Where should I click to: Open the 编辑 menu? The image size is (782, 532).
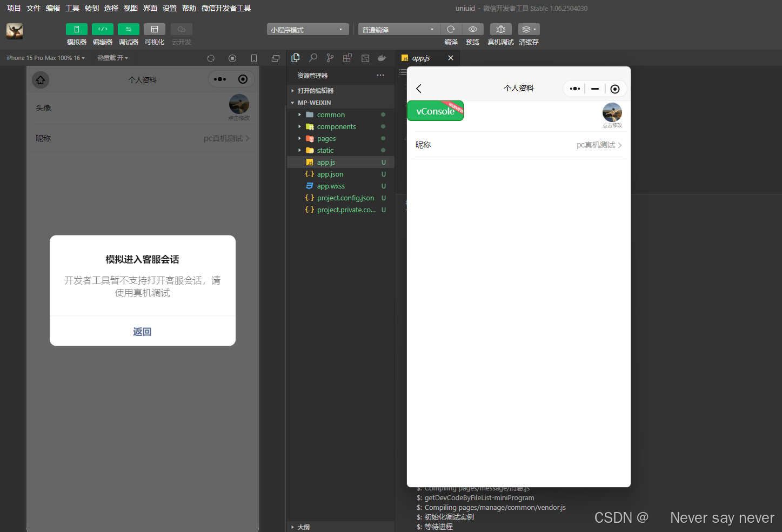click(52, 8)
